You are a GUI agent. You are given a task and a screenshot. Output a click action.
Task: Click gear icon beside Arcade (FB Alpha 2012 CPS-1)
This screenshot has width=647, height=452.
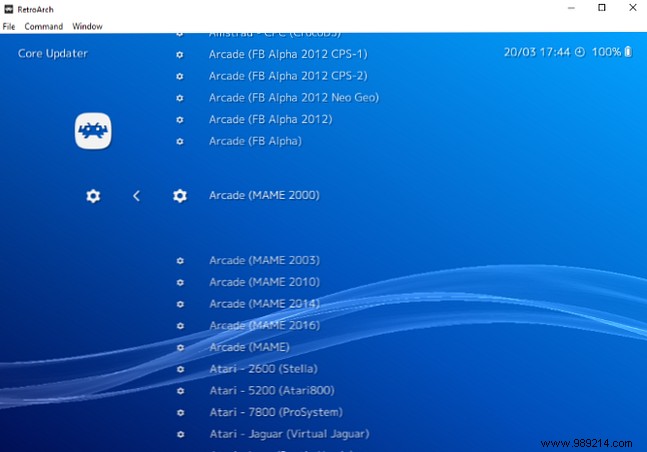pos(180,54)
